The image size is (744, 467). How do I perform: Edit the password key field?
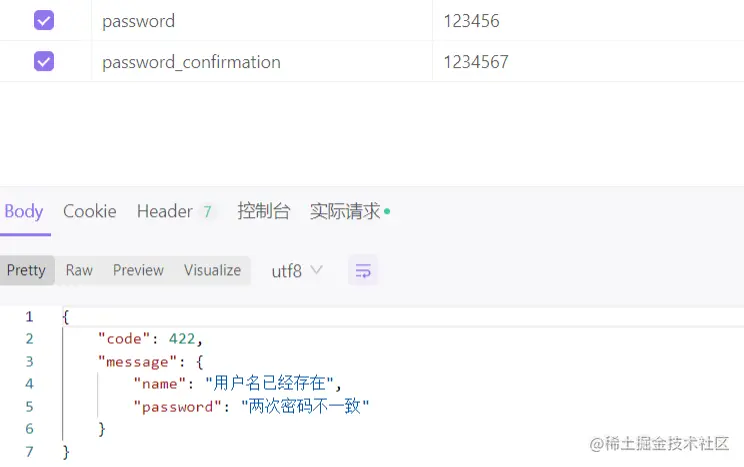tap(262, 21)
